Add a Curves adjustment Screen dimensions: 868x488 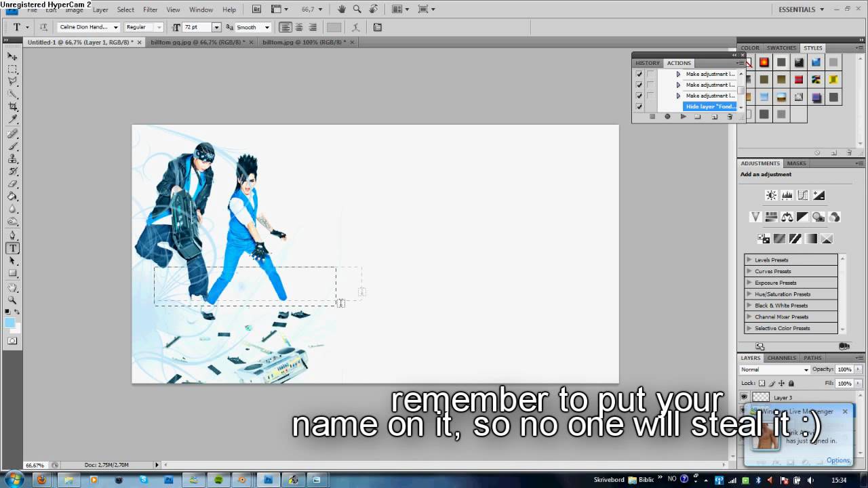click(x=803, y=195)
